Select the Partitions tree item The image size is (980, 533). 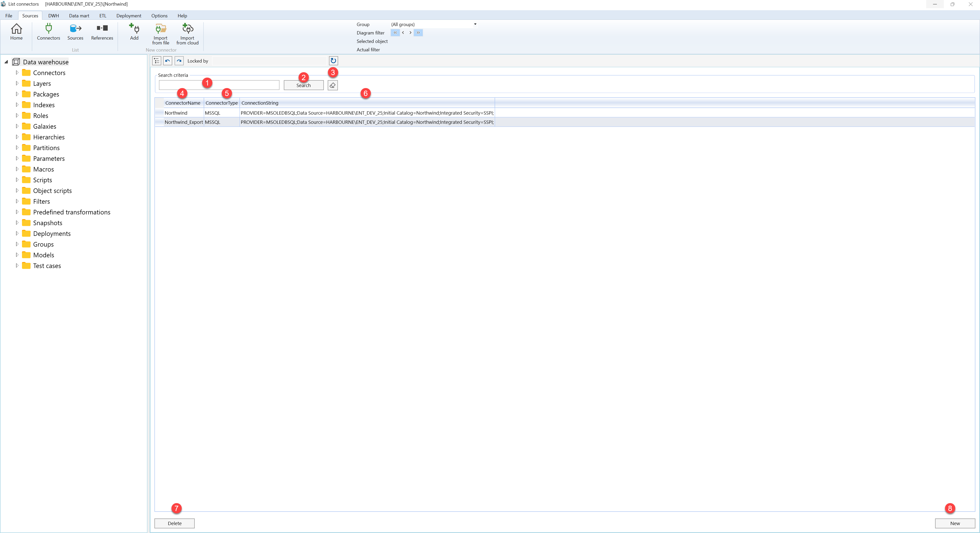(46, 148)
